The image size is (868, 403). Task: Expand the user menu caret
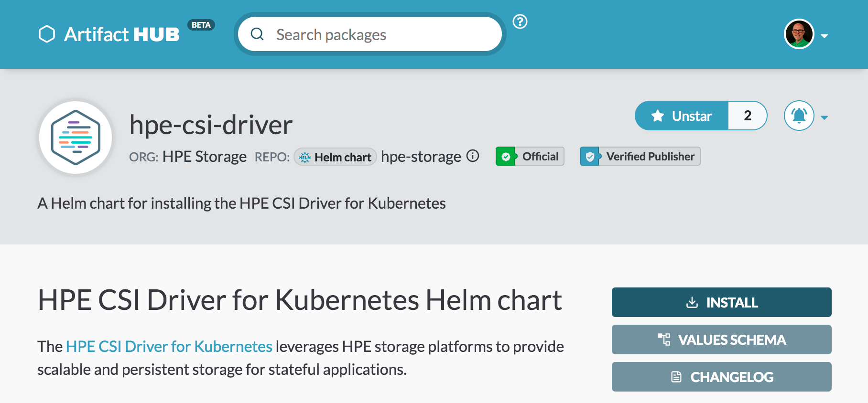825,36
